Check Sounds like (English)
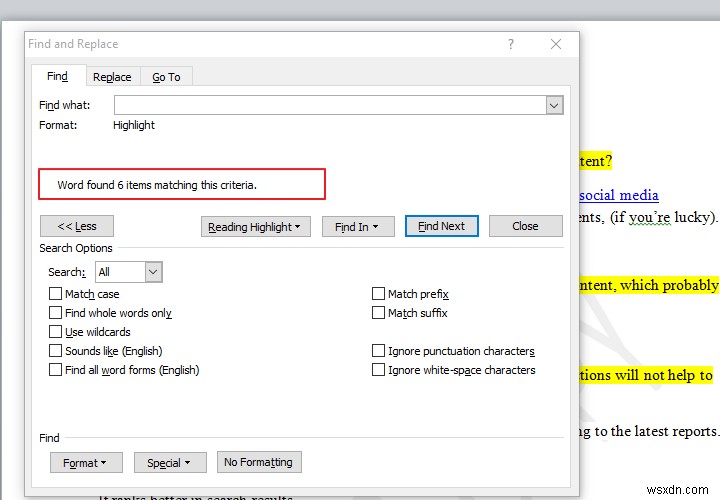720x500 pixels. 55,351
